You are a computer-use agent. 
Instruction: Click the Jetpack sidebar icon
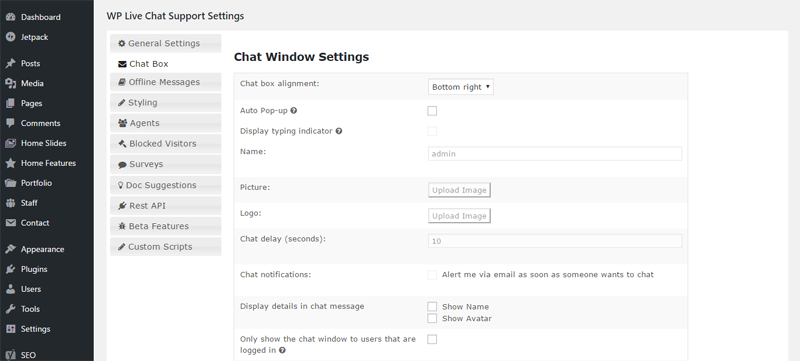click(x=10, y=37)
